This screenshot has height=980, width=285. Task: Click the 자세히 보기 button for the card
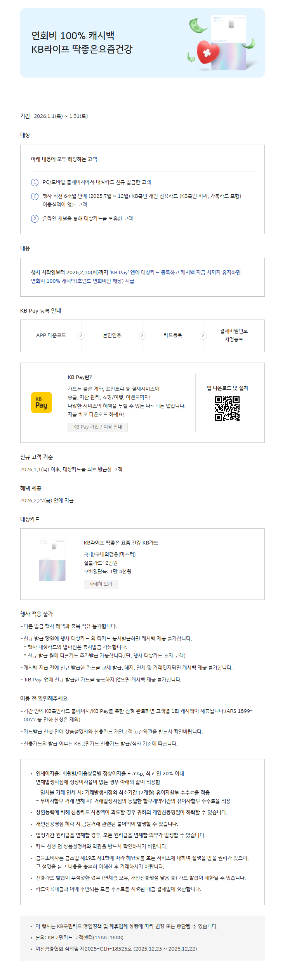pyautogui.click(x=101, y=584)
